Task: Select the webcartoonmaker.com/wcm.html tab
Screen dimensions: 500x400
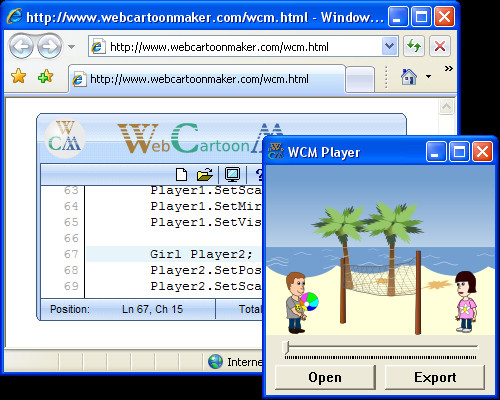Action: pyautogui.click(x=207, y=79)
